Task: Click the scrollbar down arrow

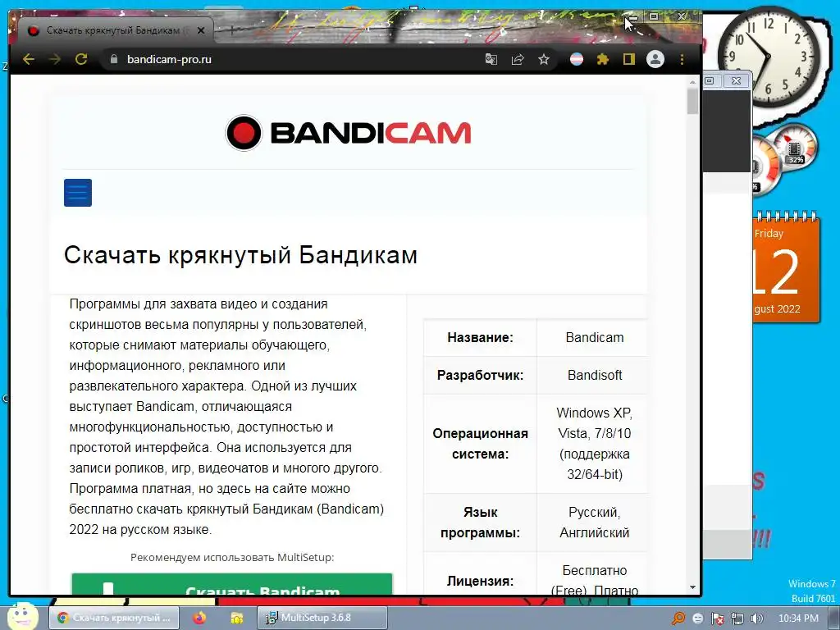Action: [692, 587]
